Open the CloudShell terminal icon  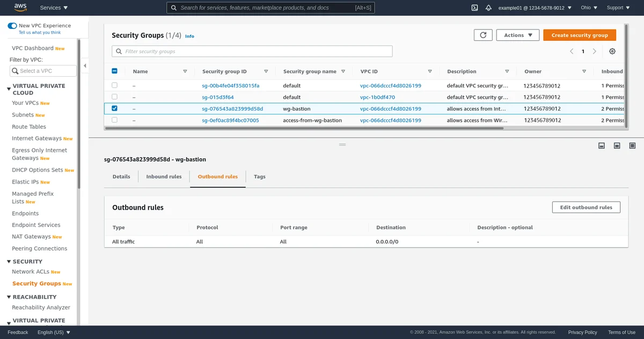pyautogui.click(x=474, y=8)
